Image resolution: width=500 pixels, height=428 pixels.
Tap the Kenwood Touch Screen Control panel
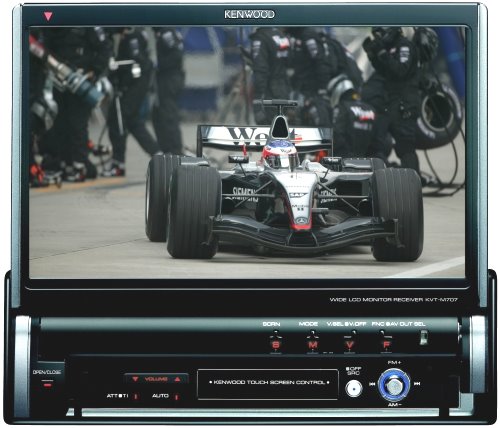268,384
